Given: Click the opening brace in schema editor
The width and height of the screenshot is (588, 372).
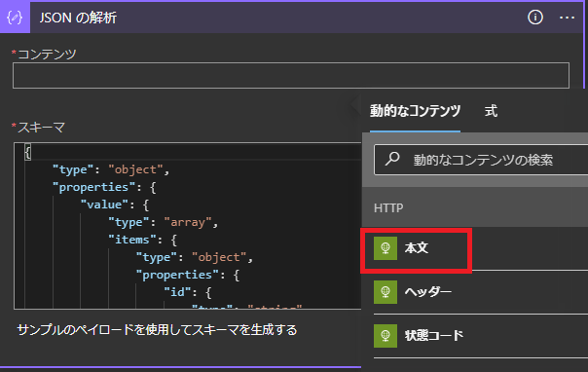Looking at the screenshot, I should tap(28, 152).
